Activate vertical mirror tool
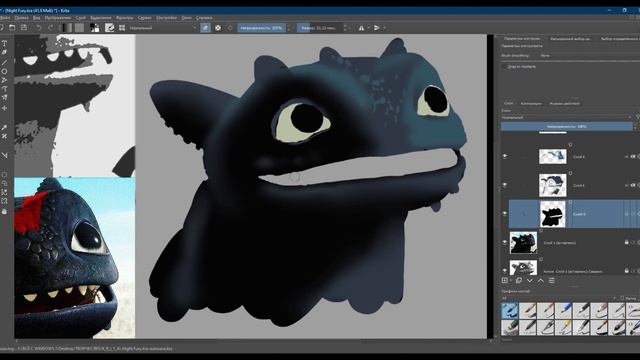Screen dimensions: 640x360 click(377, 28)
